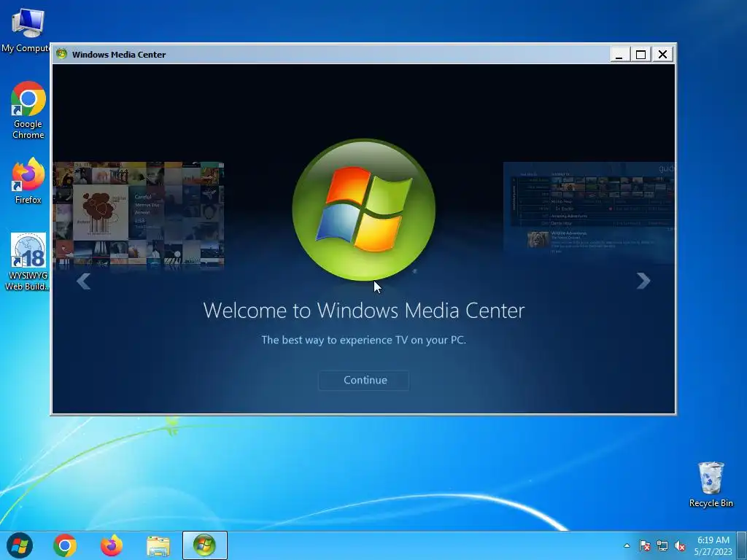Go to previous slide with left arrow

click(83, 281)
